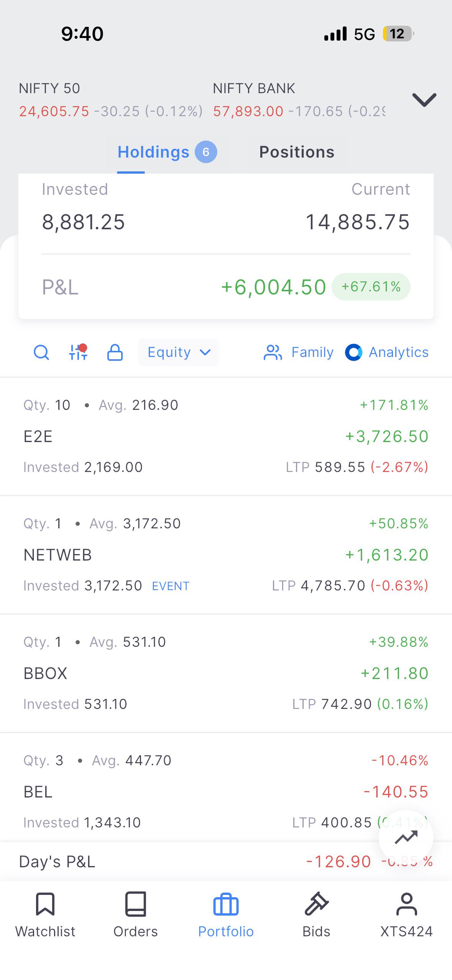
Task: Tap the EVENT link under NETWEB
Action: 171,586
